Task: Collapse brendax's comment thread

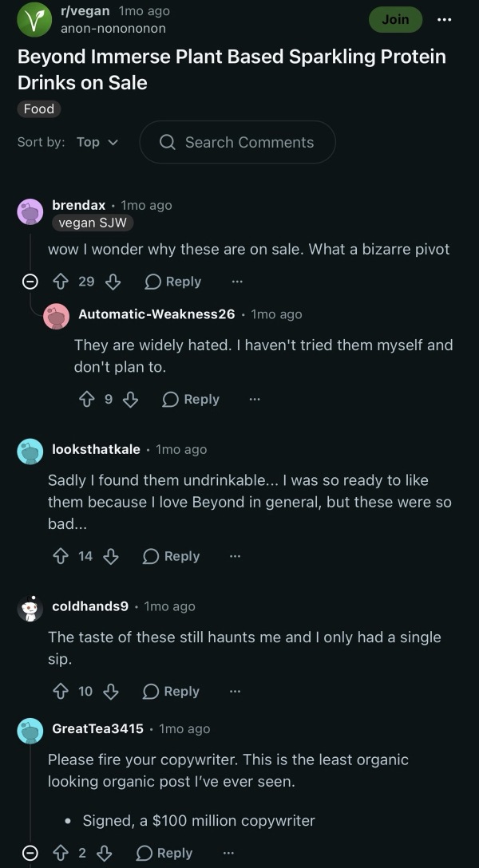Action: pyautogui.click(x=30, y=282)
